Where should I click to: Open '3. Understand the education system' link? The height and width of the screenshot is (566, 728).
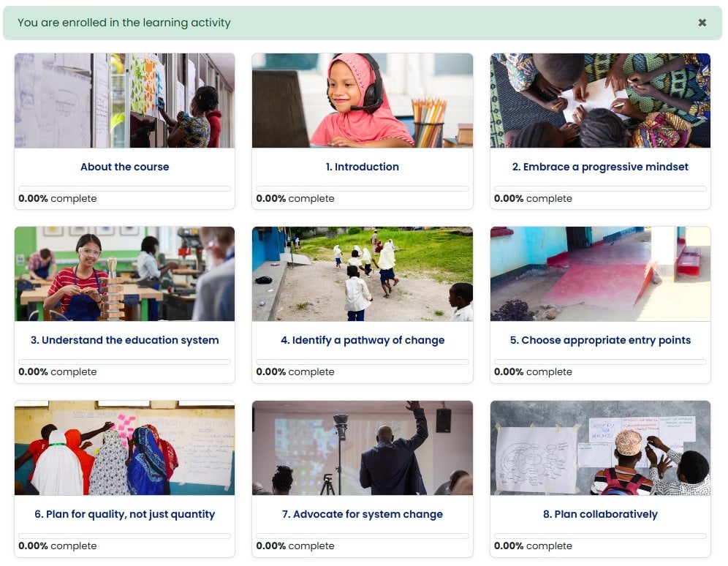(124, 340)
